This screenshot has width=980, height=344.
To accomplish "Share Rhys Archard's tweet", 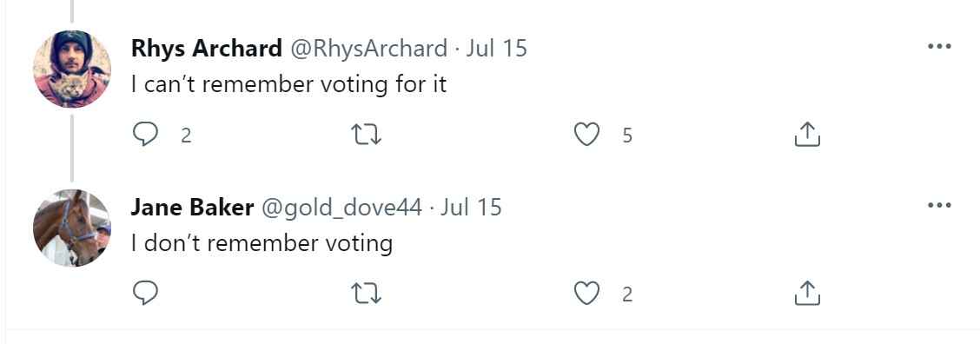I will click(807, 135).
